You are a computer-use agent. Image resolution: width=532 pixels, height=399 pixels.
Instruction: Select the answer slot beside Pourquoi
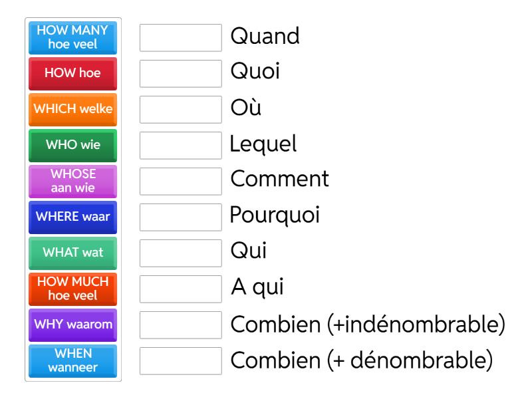pos(180,217)
